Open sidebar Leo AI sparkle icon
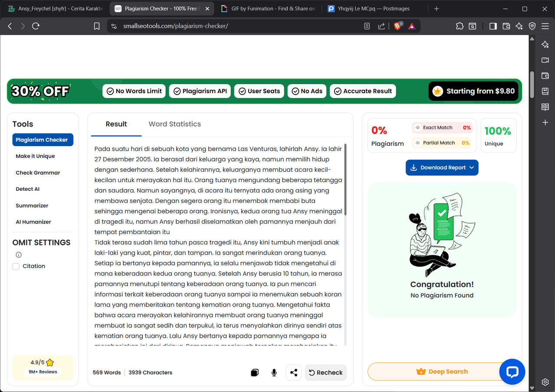The height and width of the screenshot is (392, 555). pyautogui.click(x=545, y=44)
